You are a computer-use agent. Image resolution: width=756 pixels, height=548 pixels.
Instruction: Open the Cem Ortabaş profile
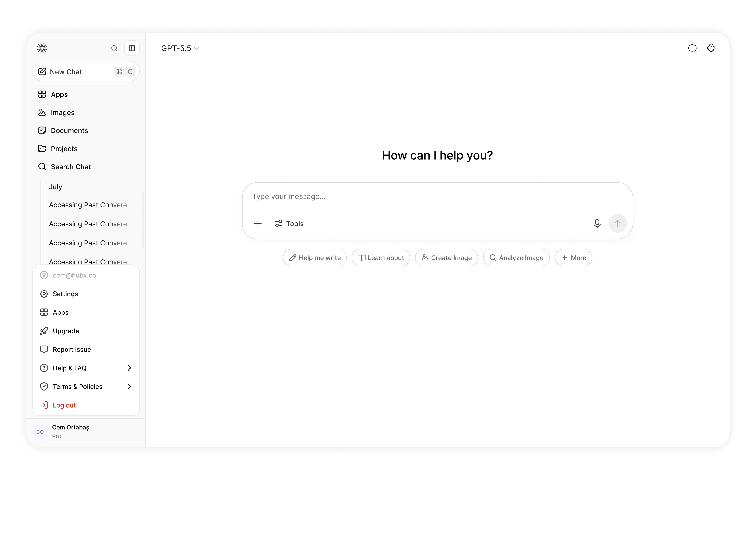(86, 432)
